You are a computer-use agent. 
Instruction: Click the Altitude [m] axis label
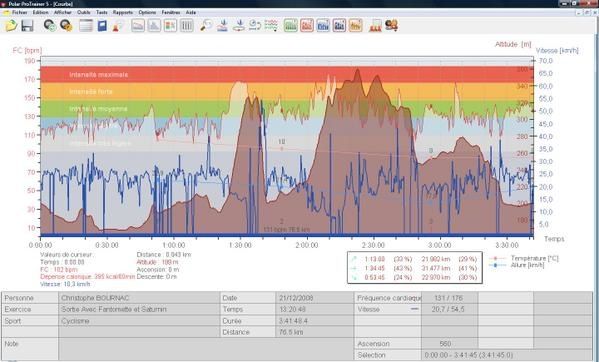coord(513,44)
